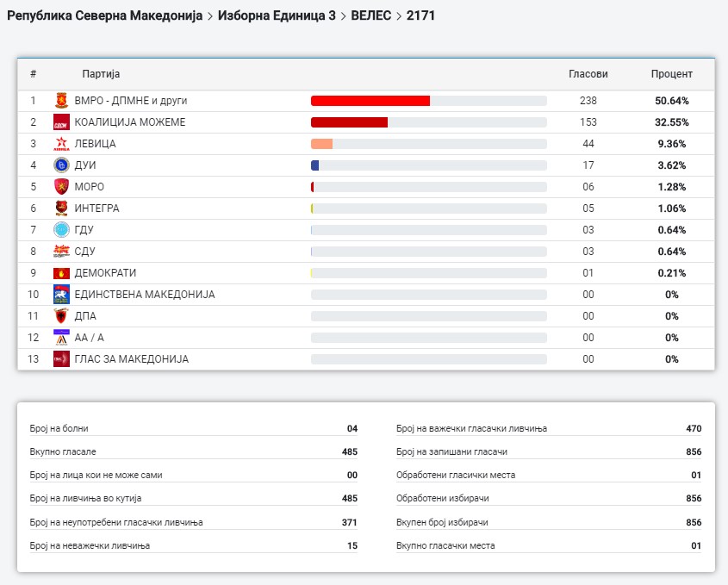The width and height of the screenshot is (728, 585).
Task: Click the ГЛАС ЗА МАКЕДОНИЈА party logo
Action: (x=61, y=359)
